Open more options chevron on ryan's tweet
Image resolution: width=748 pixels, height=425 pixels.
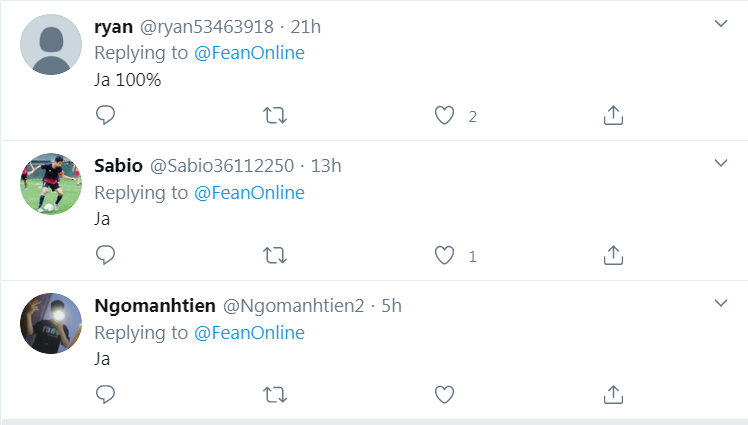(720, 24)
